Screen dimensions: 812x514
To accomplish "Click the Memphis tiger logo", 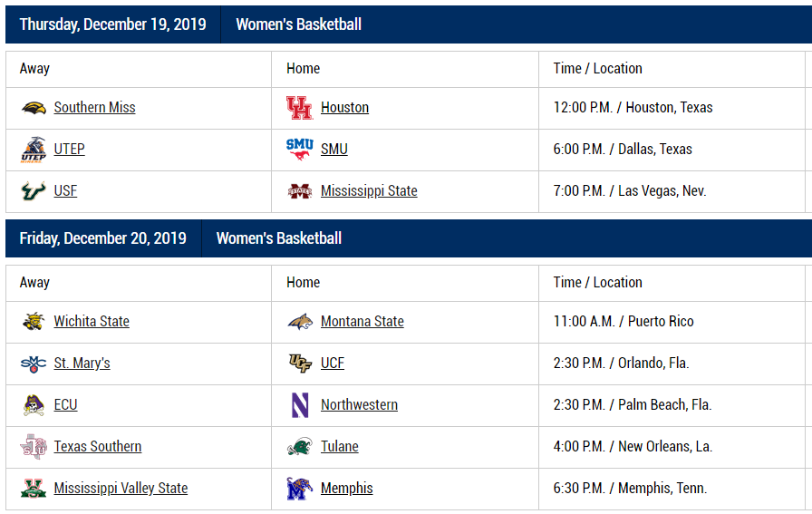I will [x=300, y=489].
